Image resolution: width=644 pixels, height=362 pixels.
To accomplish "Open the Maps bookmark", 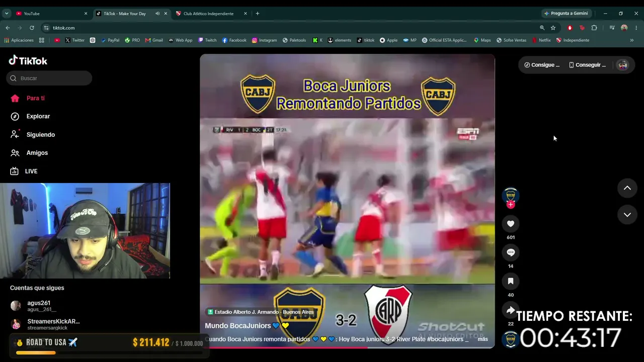I will 482,40.
